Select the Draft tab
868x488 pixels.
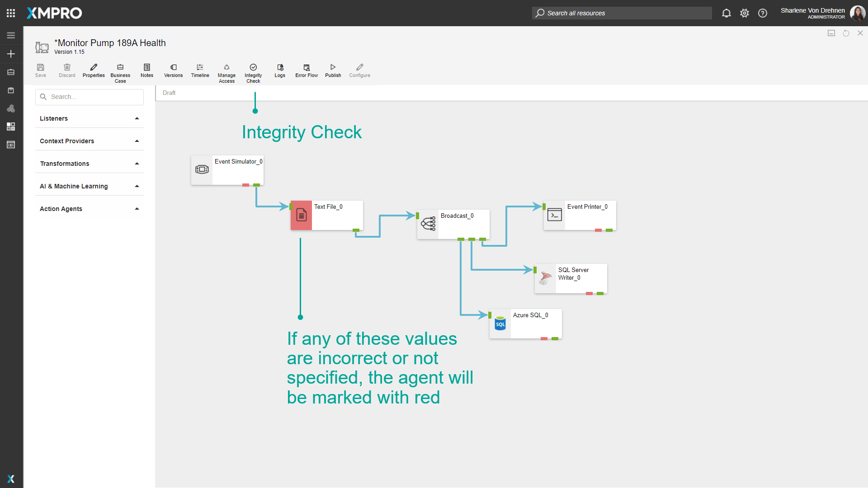pos(169,93)
